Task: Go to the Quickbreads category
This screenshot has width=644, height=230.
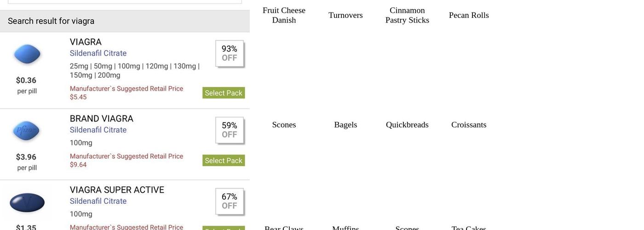Action: click(x=407, y=125)
